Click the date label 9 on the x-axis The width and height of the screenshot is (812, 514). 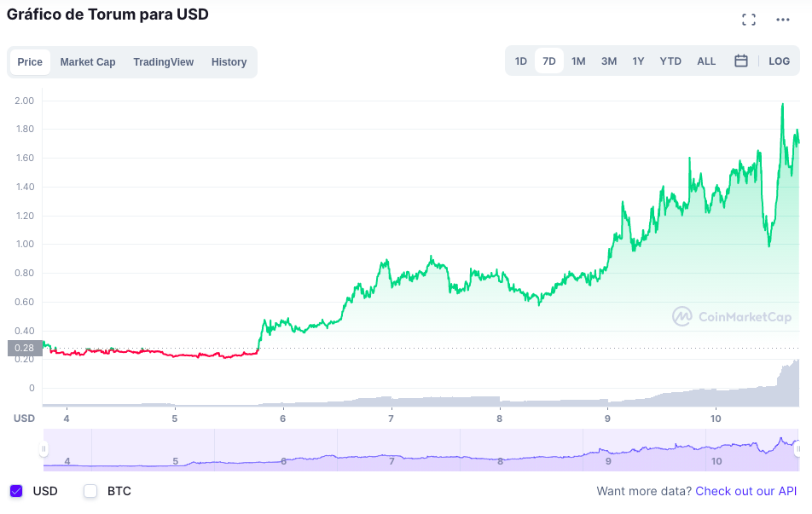[607, 419]
